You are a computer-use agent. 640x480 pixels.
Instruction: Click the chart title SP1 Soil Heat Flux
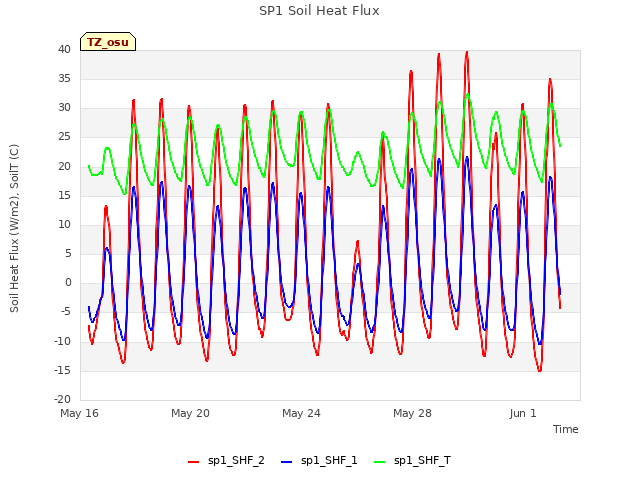[x=319, y=11]
